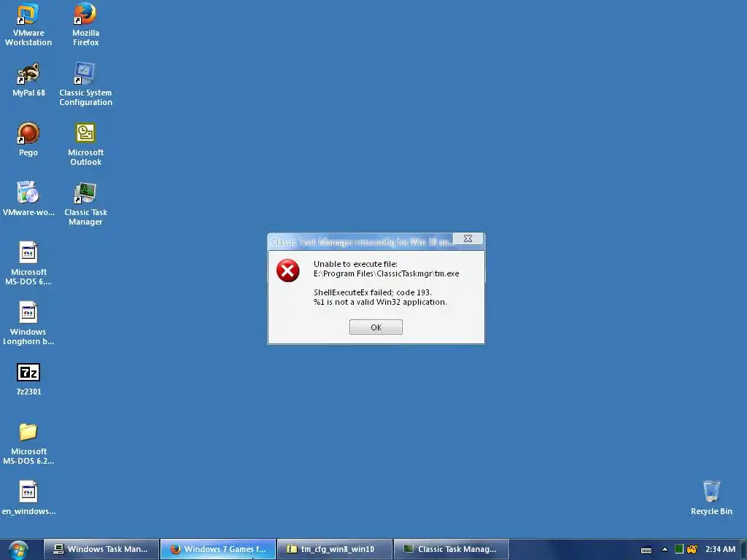Click the tm.exe file path text
The width and height of the screenshot is (747, 560).
pos(387,274)
